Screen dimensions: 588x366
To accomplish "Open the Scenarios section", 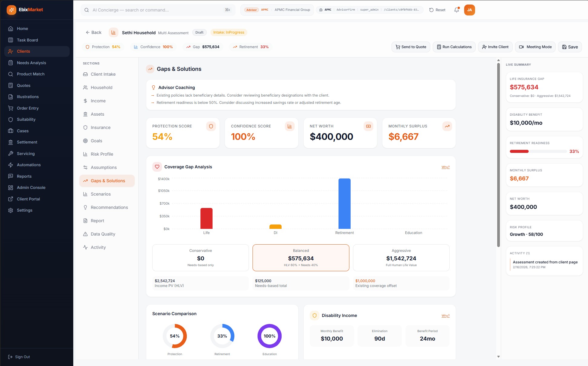I will click(101, 194).
